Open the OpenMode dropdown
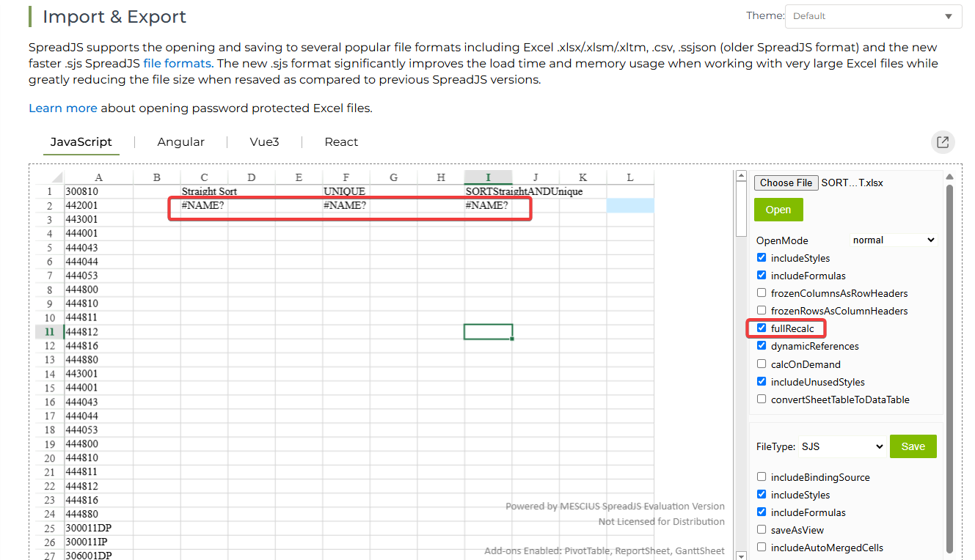Image resolution: width=975 pixels, height=560 pixels. tap(894, 240)
